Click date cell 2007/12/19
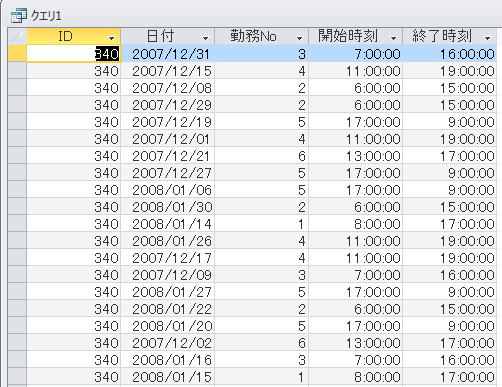This screenshot has width=502, height=387. click(x=168, y=122)
